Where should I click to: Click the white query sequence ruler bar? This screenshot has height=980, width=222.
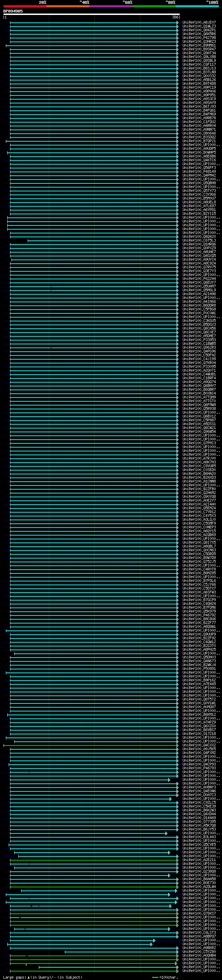click(x=92, y=14)
